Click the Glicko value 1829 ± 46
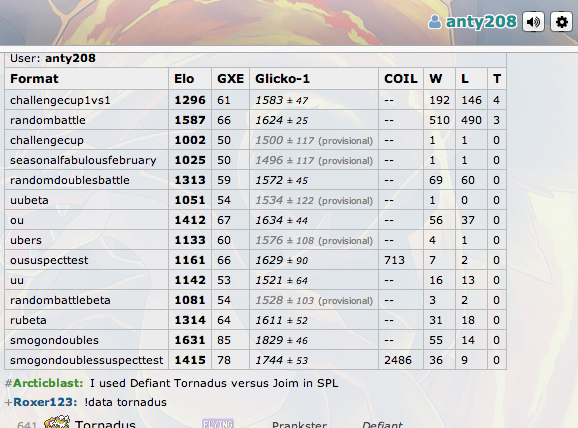 tap(282, 340)
